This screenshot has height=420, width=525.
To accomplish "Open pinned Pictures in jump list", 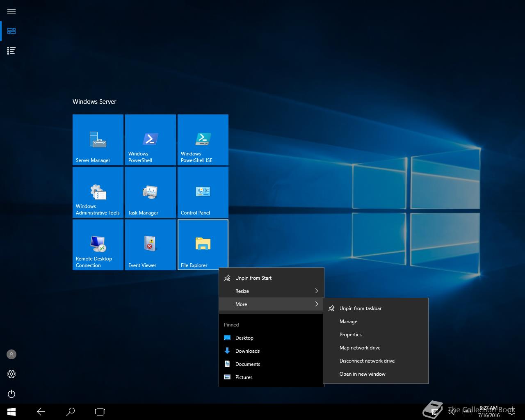I will [x=272, y=377].
